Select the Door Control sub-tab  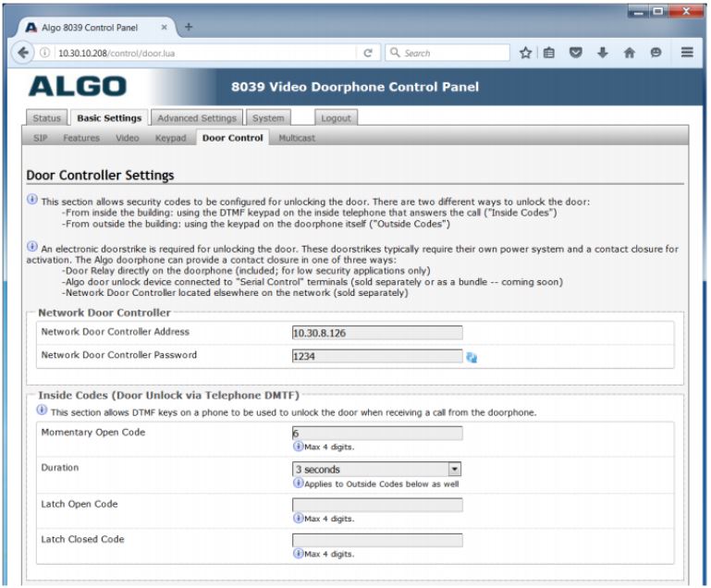233,138
